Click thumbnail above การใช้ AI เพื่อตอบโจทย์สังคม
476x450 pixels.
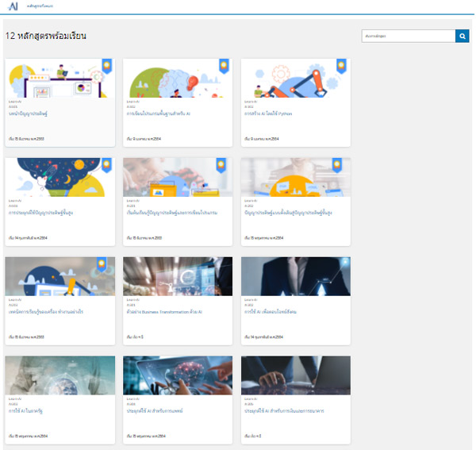pyautogui.click(x=295, y=275)
